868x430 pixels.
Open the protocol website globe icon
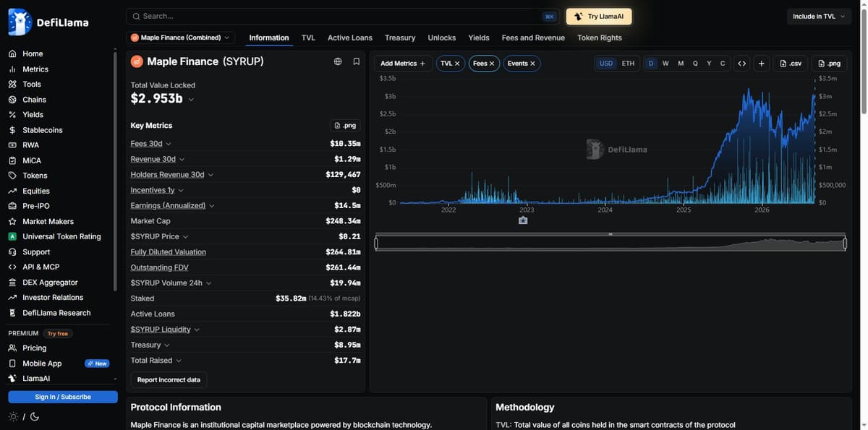click(338, 61)
